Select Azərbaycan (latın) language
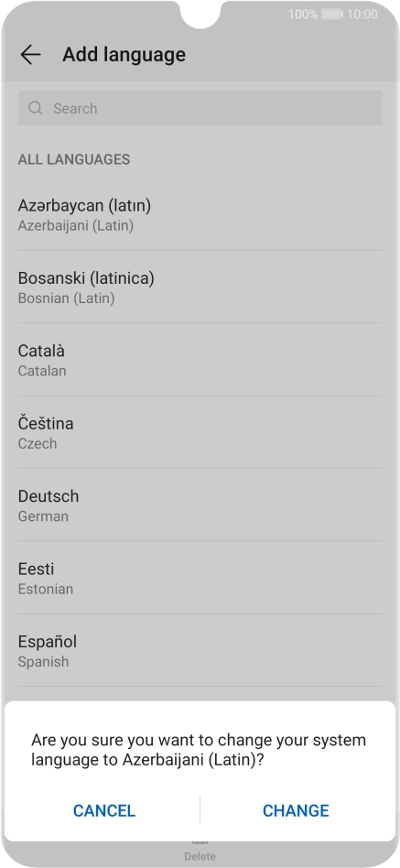The height and width of the screenshot is (868, 400). point(200,214)
